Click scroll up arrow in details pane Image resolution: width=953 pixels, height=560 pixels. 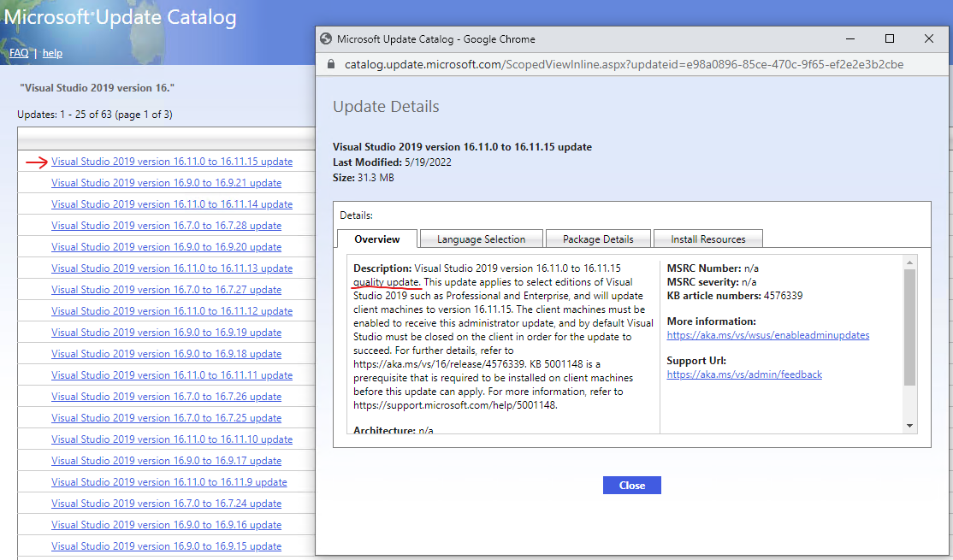pyautogui.click(x=909, y=262)
